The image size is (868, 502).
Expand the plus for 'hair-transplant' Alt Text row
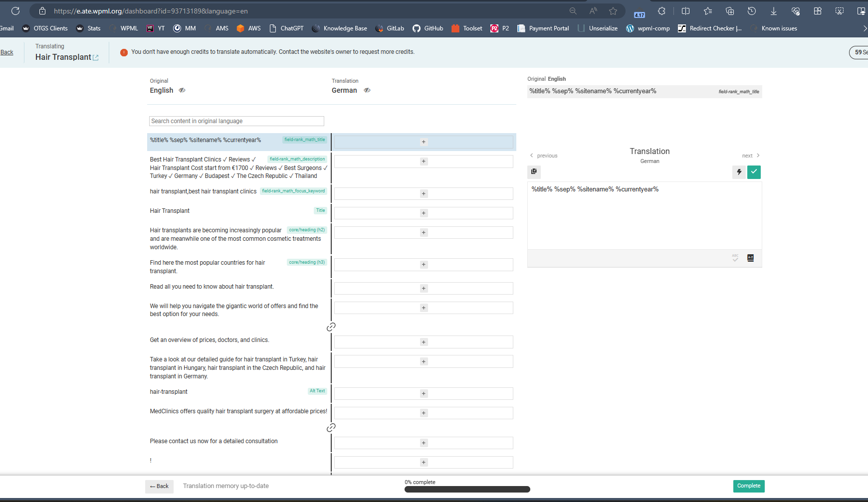point(424,394)
